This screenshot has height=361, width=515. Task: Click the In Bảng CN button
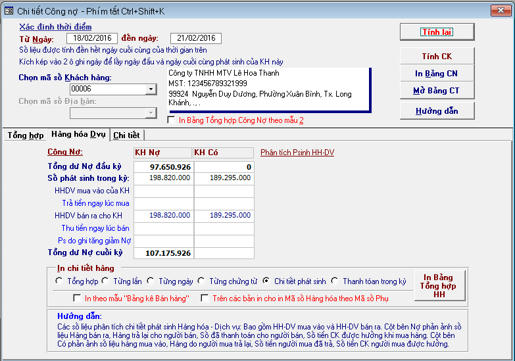click(437, 73)
